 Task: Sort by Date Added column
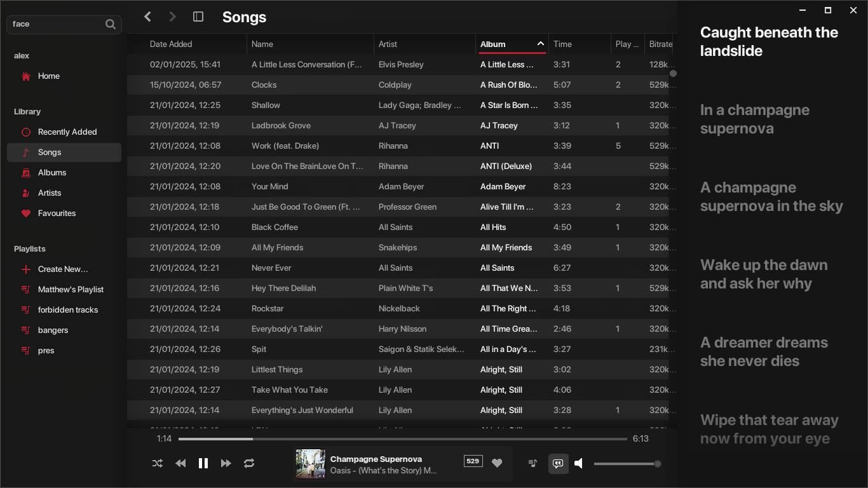tap(171, 44)
